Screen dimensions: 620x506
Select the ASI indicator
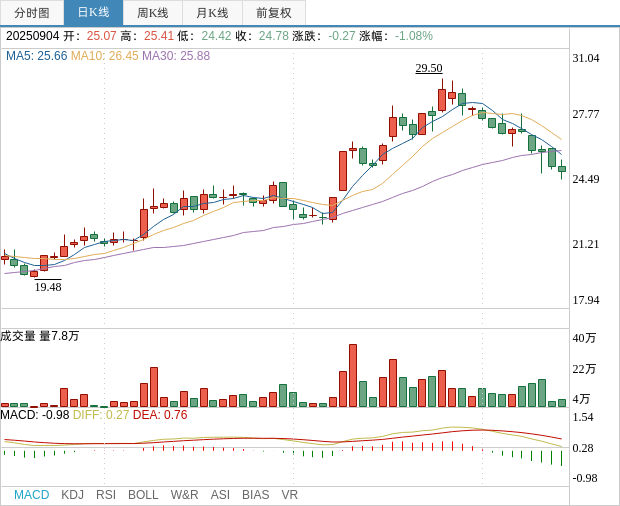(220, 495)
